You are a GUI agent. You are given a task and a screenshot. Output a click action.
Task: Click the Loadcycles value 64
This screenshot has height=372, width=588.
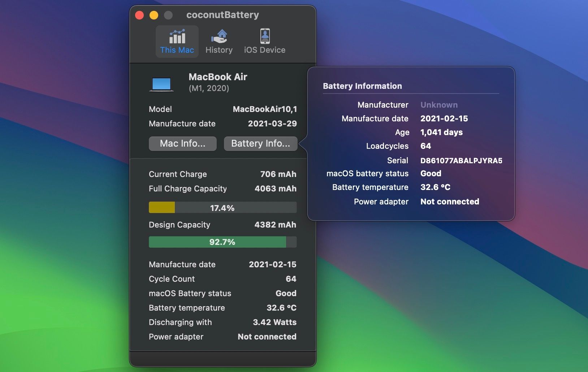point(425,146)
